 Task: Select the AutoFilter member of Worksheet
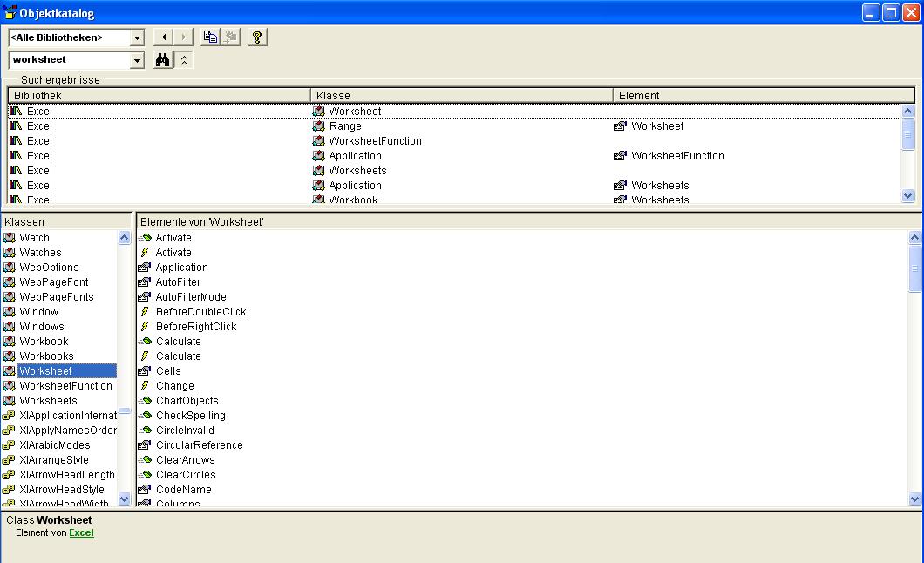click(178, 282)
